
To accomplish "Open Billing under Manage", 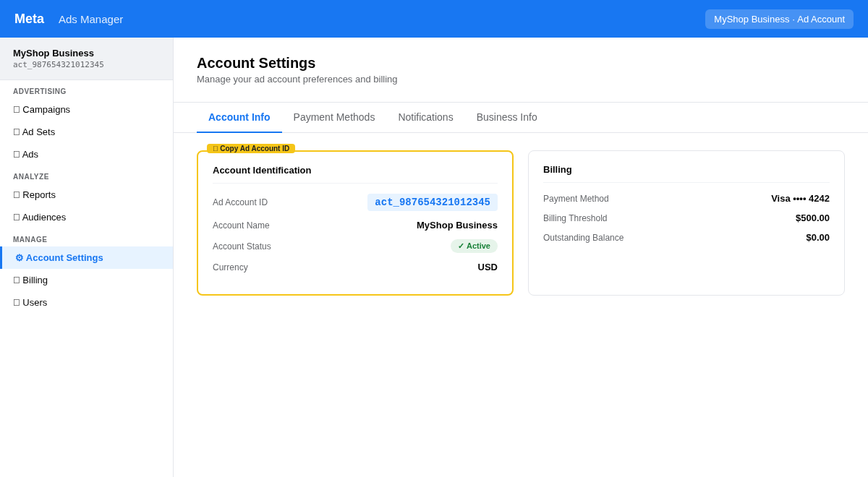I will pyautogui.click(x=86, y=280).
